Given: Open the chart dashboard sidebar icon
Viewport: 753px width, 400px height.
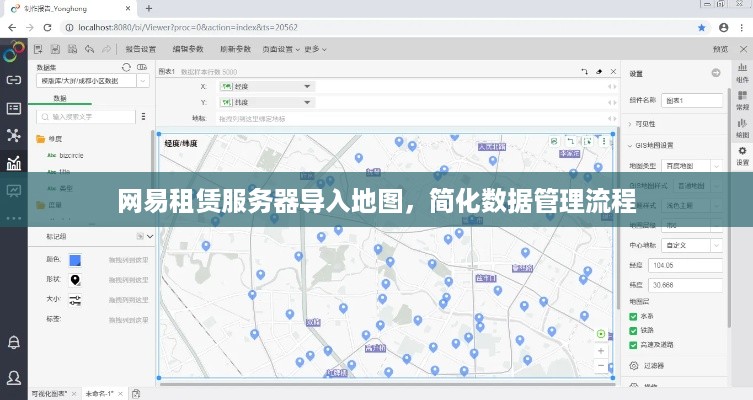Looking at the screenshot, I should [13, 163].
